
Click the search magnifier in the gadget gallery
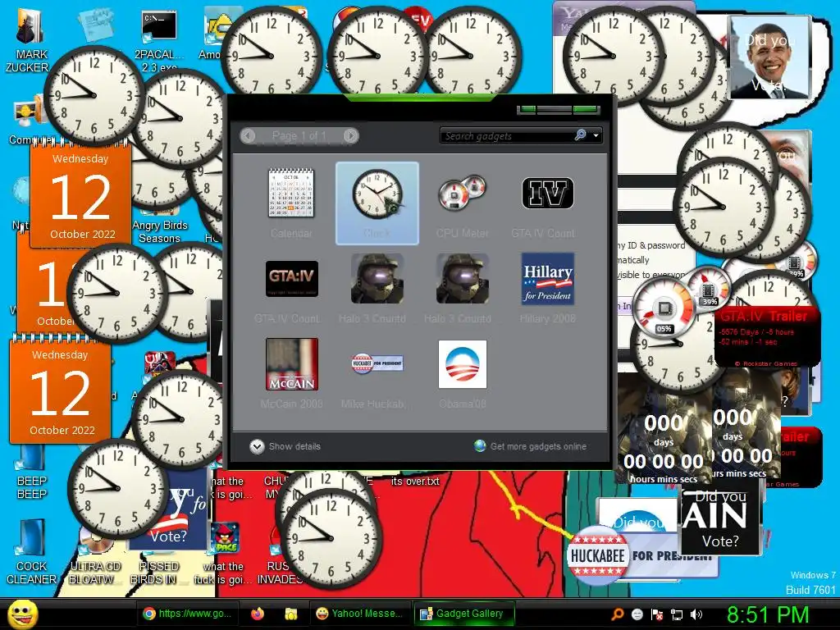(580, 135)
